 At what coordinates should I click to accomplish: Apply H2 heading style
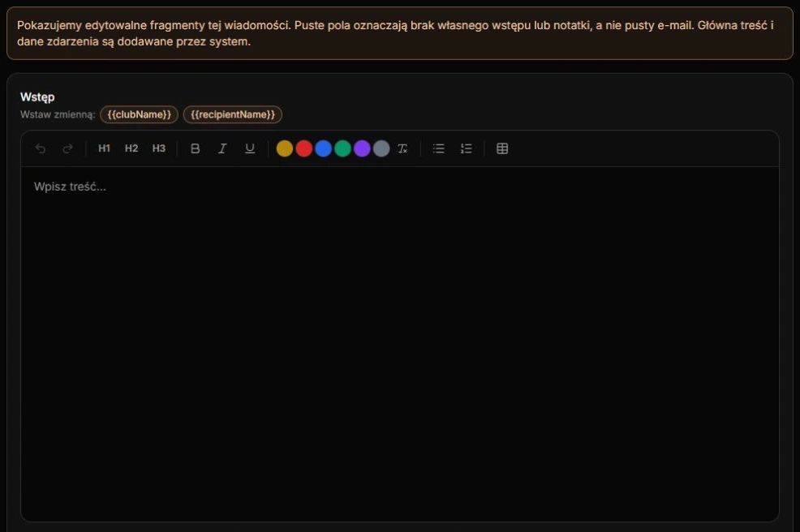[131, 148]
